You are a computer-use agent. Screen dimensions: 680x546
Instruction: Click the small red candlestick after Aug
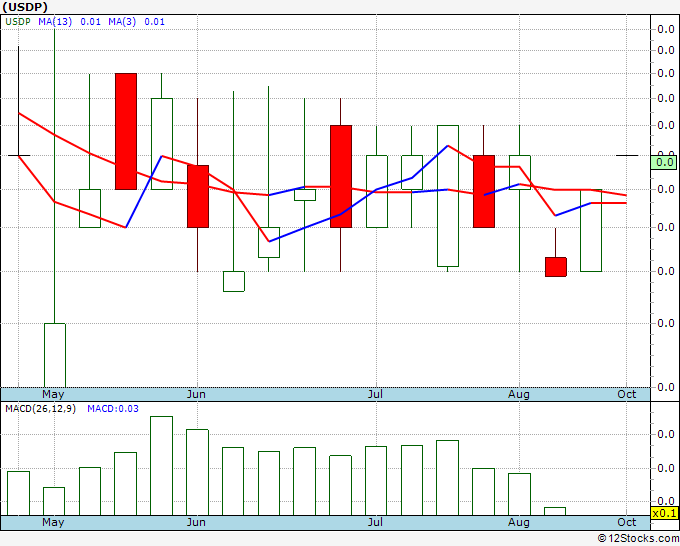[556, 267]
